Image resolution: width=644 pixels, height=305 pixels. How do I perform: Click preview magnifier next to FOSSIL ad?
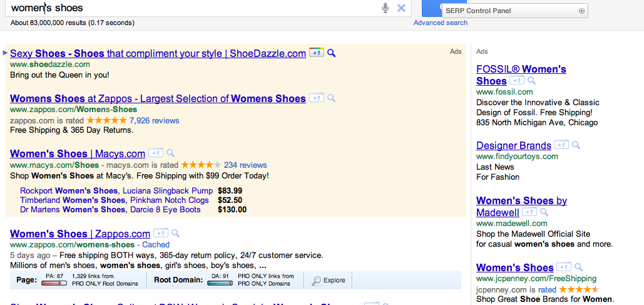click(x=531, y=81)
